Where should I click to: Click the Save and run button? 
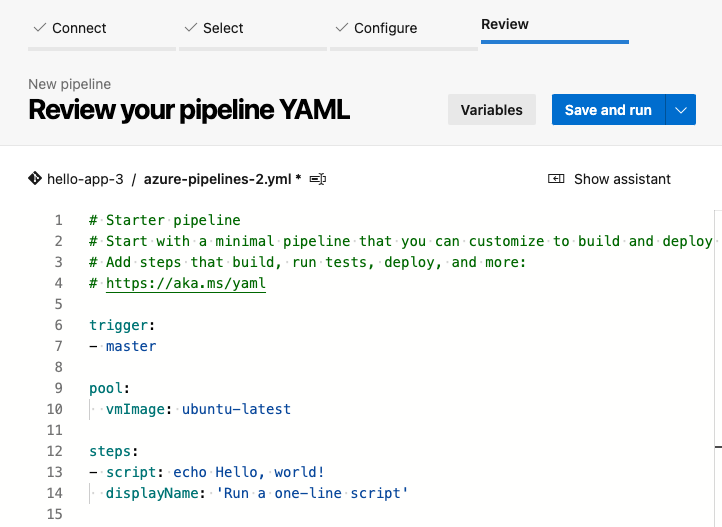(608, 110)
